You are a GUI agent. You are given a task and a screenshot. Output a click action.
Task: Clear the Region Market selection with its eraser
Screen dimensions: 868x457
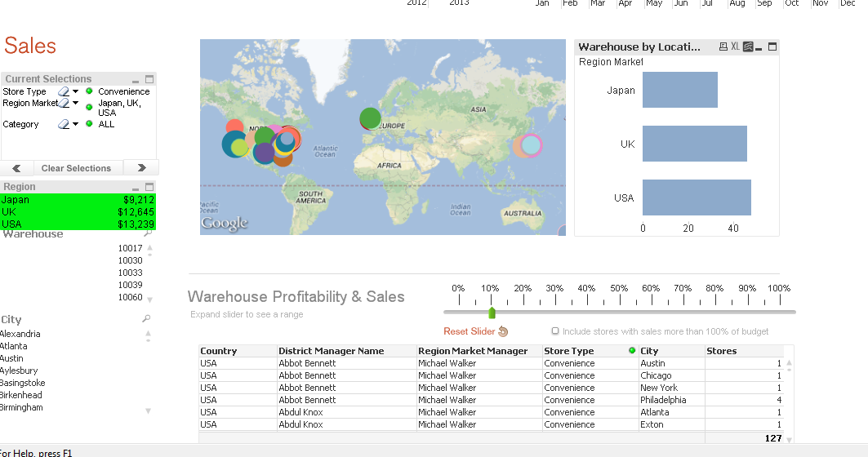tap(64, 103)
